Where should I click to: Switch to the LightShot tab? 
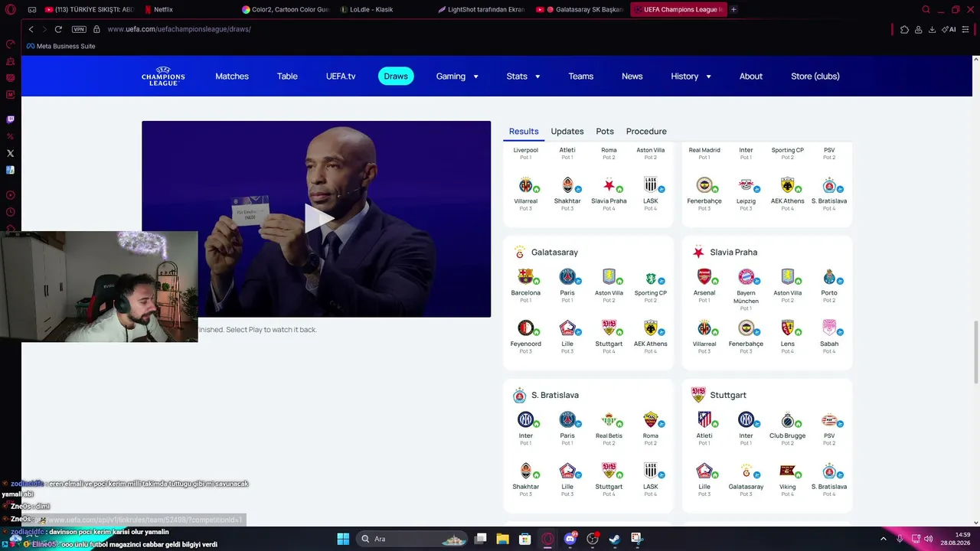(x=481, y=9)
